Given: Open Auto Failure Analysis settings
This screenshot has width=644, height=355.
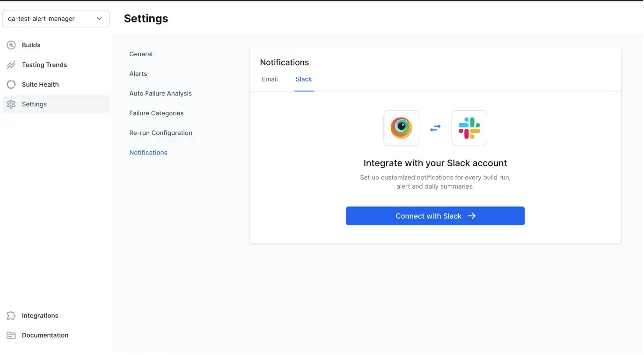Looking at the screenshot, I should (x=161, y=93).
